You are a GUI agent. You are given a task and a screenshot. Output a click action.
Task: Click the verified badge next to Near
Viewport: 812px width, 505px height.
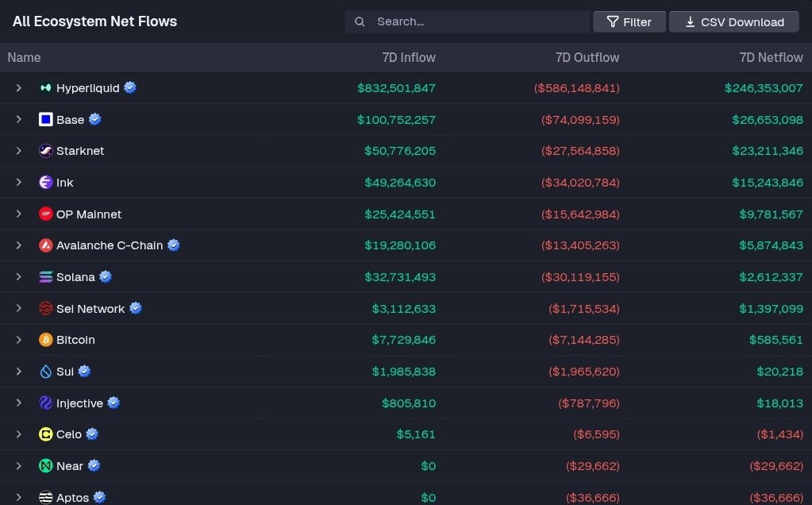click(94, 465)
